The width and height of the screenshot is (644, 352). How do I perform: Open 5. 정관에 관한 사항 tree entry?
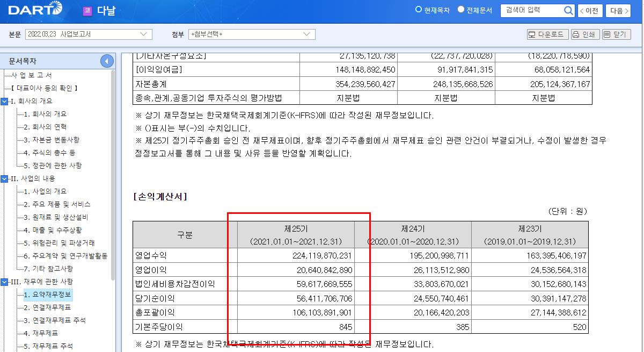[x=53, y=166]
